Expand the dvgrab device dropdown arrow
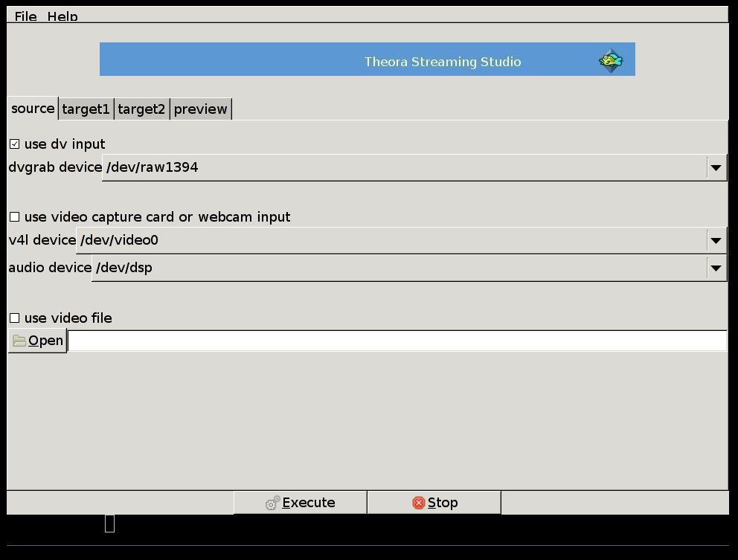The height and width of the screenshot is (560, 738). coord(716,167)
